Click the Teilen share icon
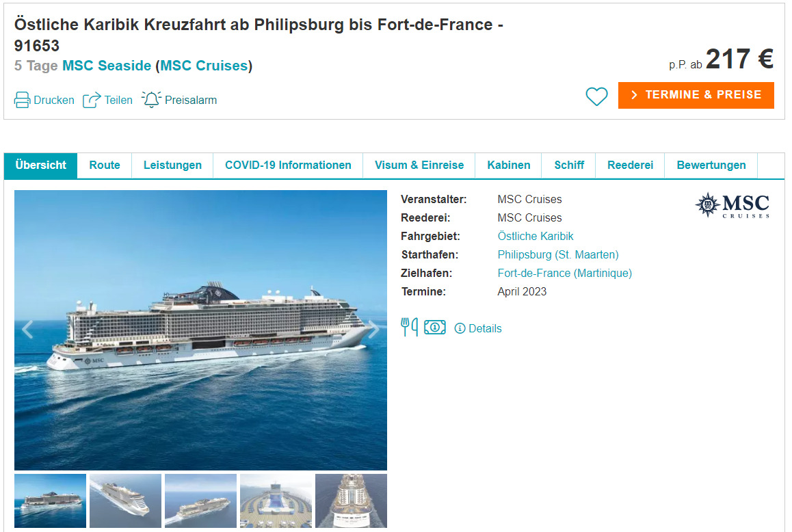This screenshot has width=792, height=532. point(92,101)
